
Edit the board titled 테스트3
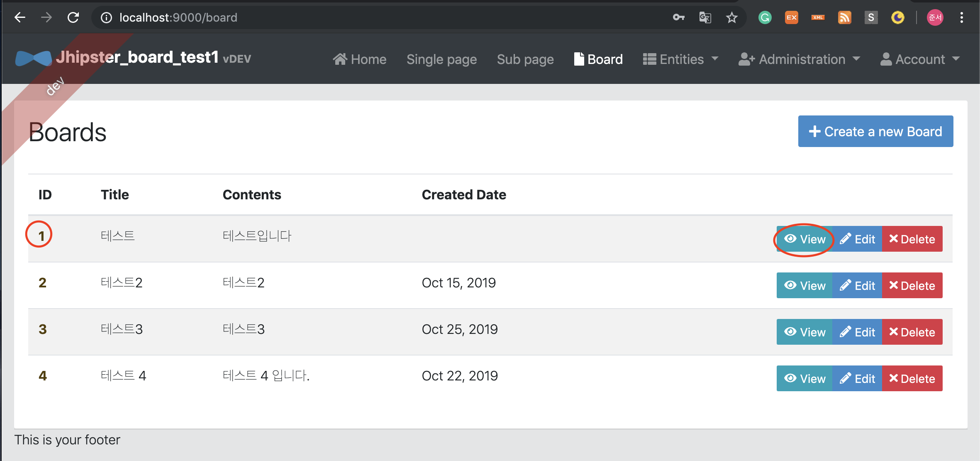point(857,332)
